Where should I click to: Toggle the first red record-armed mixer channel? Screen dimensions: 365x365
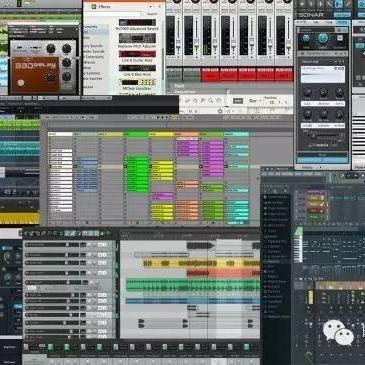tap(210, 74)
